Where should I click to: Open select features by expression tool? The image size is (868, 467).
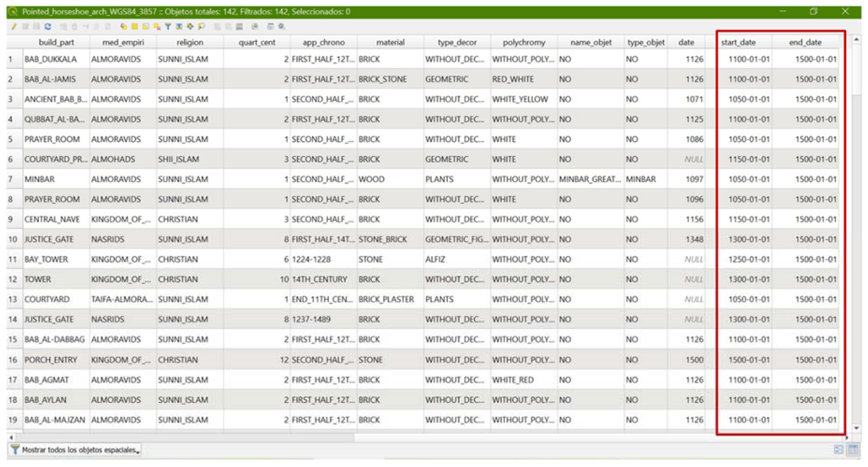[x=123, y=26]
